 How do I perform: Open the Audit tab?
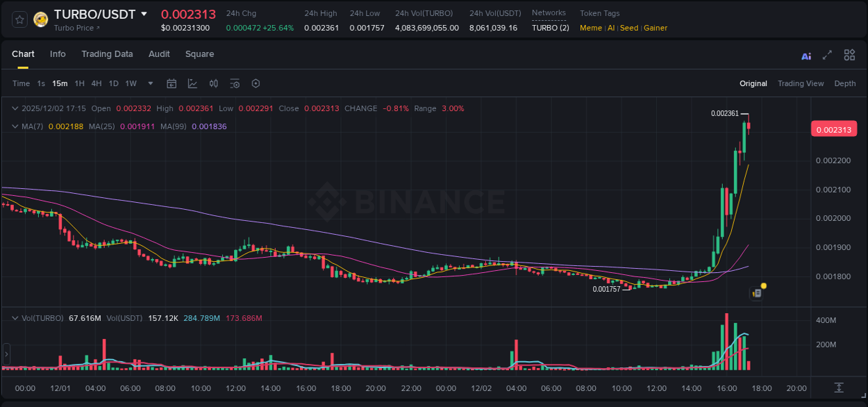click(x=159, y=53)
